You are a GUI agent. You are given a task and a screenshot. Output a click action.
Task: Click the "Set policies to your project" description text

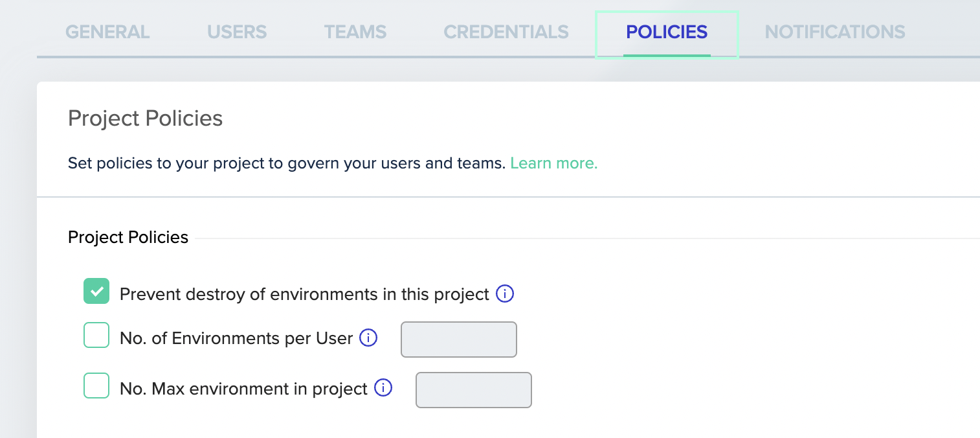tap(286, 163)
